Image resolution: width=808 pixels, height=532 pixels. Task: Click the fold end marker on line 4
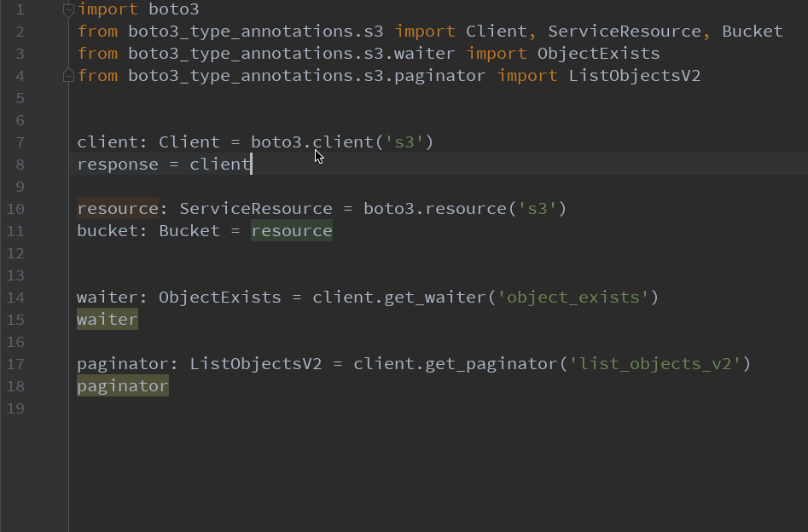click(68, 76)
